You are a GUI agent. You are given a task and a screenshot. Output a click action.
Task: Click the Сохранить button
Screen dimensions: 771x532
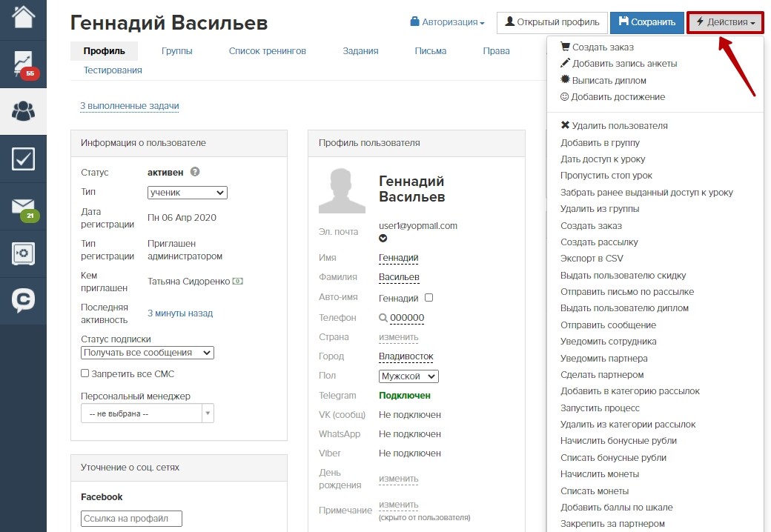647,22
